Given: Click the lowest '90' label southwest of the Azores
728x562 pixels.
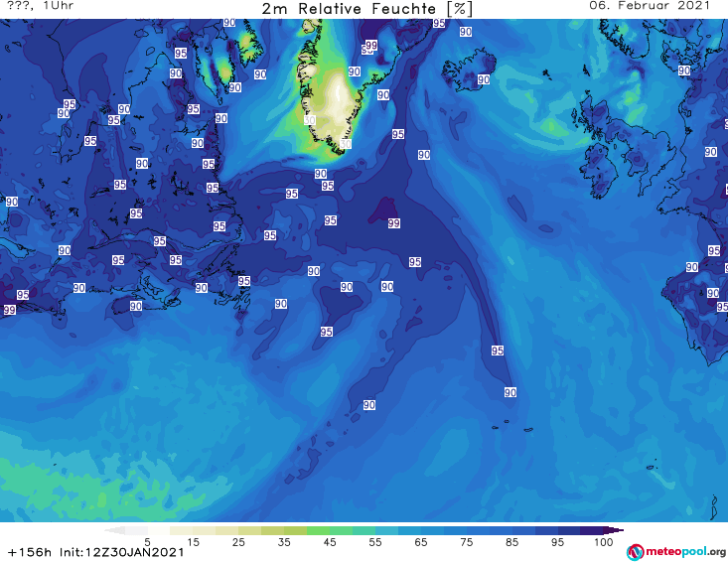Looking at the screenshot, I should pos(369,405).
